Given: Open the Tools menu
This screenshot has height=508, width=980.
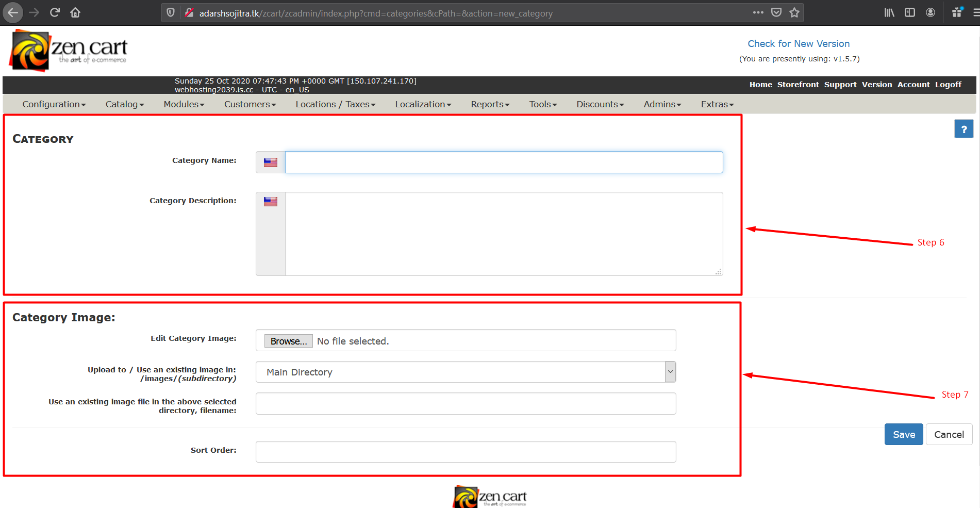Looking at the screenshot, I should point(543,104).
